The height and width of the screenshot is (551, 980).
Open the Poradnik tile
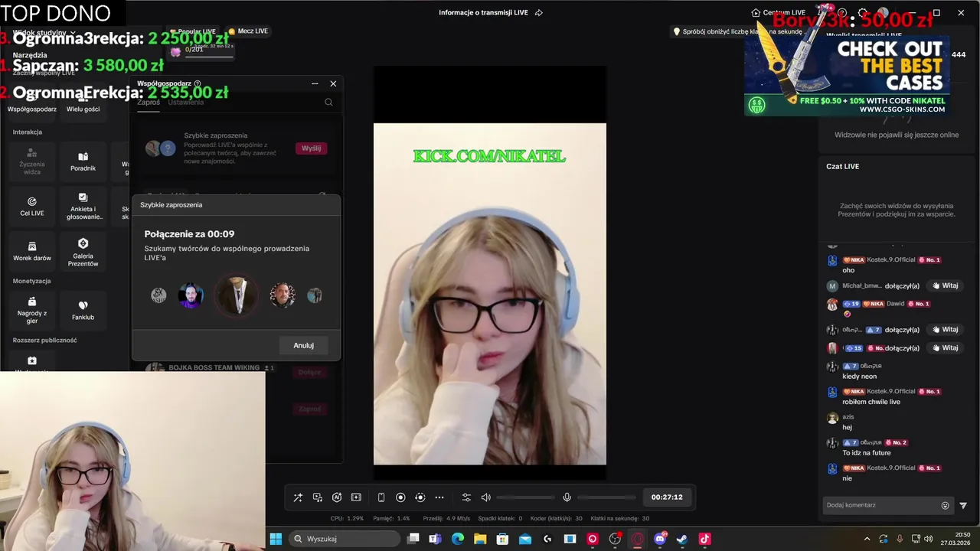pyautogui.click(x=83, y=161)
